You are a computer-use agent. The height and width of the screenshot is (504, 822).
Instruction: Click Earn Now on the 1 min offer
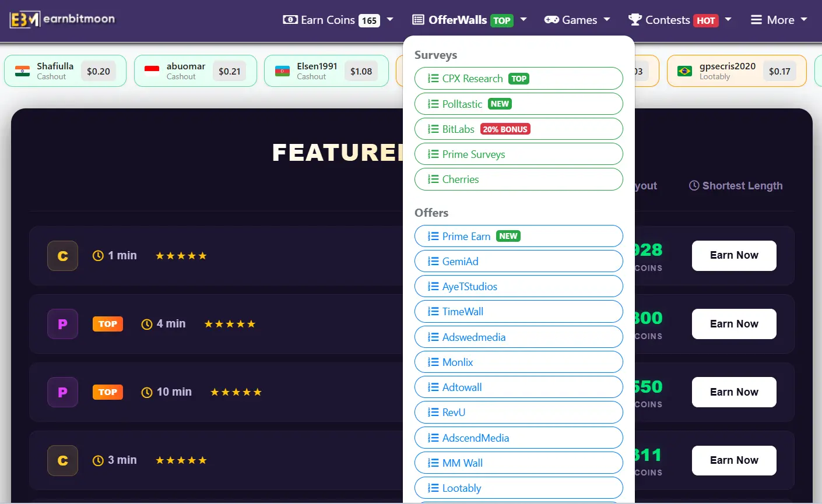pyautogui.click(x=734, y=256)
